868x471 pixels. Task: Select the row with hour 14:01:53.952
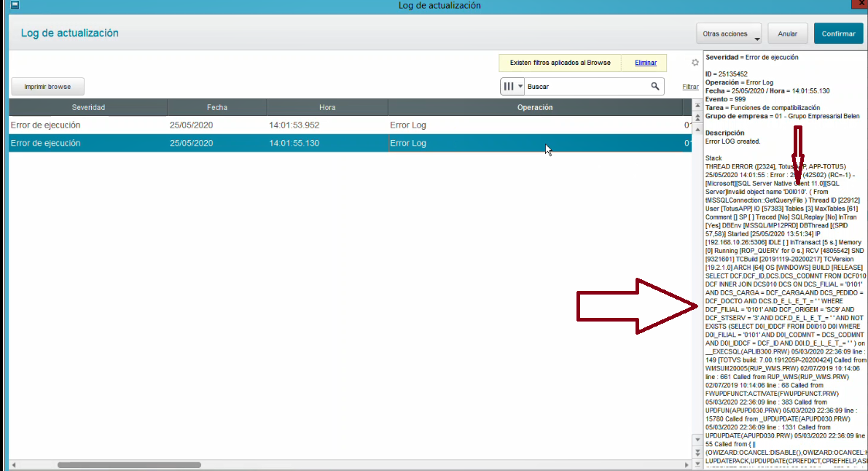click(350, 125)
